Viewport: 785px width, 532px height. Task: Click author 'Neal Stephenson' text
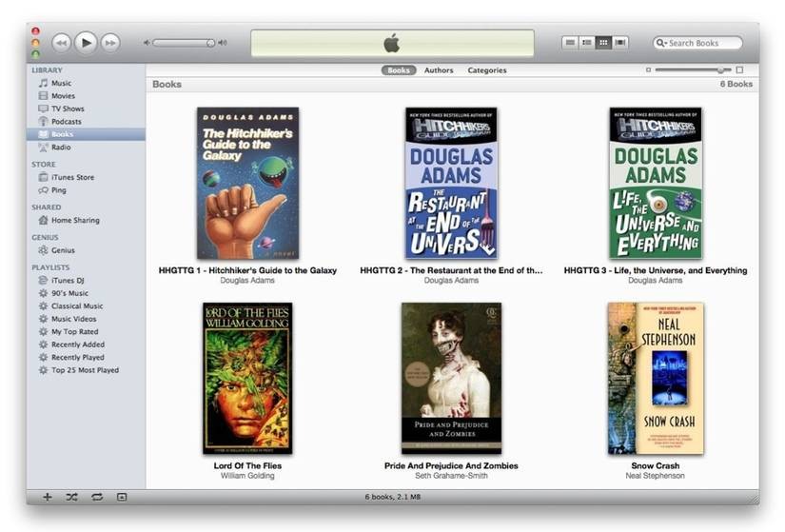[x=656, y=476]
